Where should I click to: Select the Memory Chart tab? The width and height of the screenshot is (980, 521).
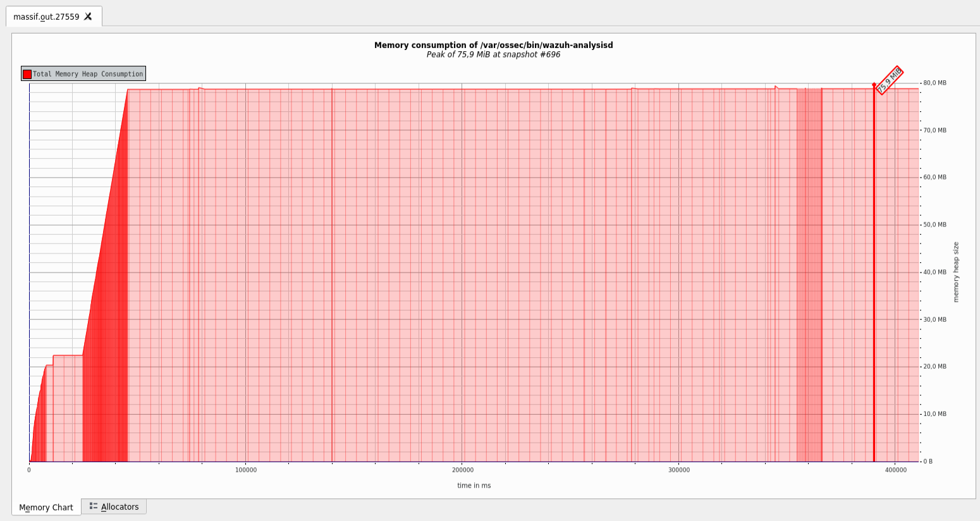[46, 507]
